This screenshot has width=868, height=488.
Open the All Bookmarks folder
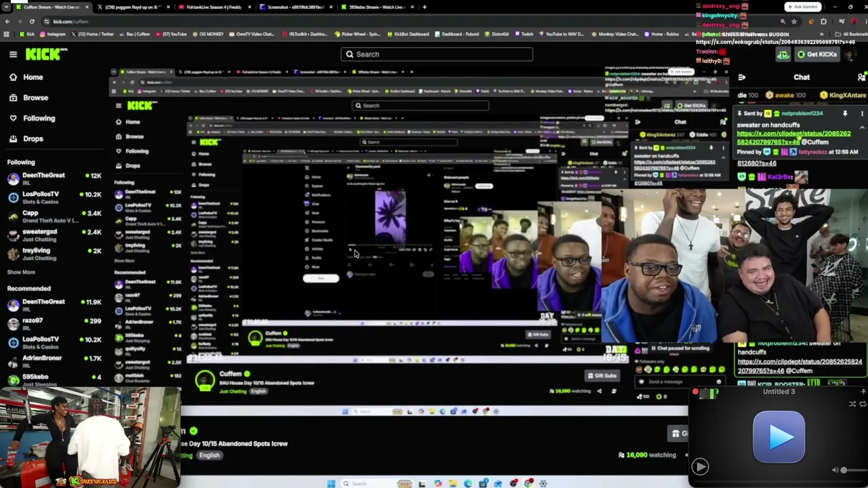852,34
